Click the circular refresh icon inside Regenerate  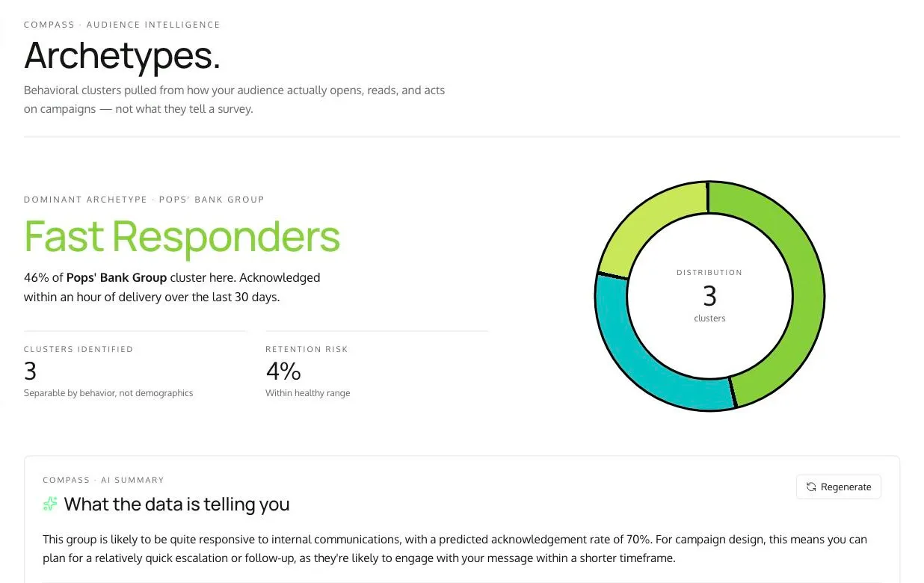click(x=811, y=487)
